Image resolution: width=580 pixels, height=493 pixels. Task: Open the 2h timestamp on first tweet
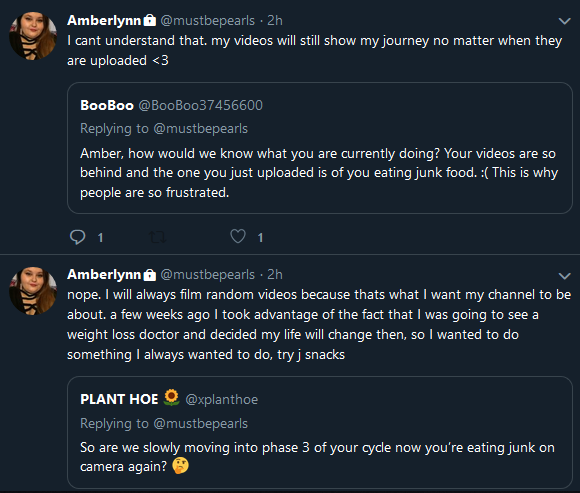pos(275,21)
